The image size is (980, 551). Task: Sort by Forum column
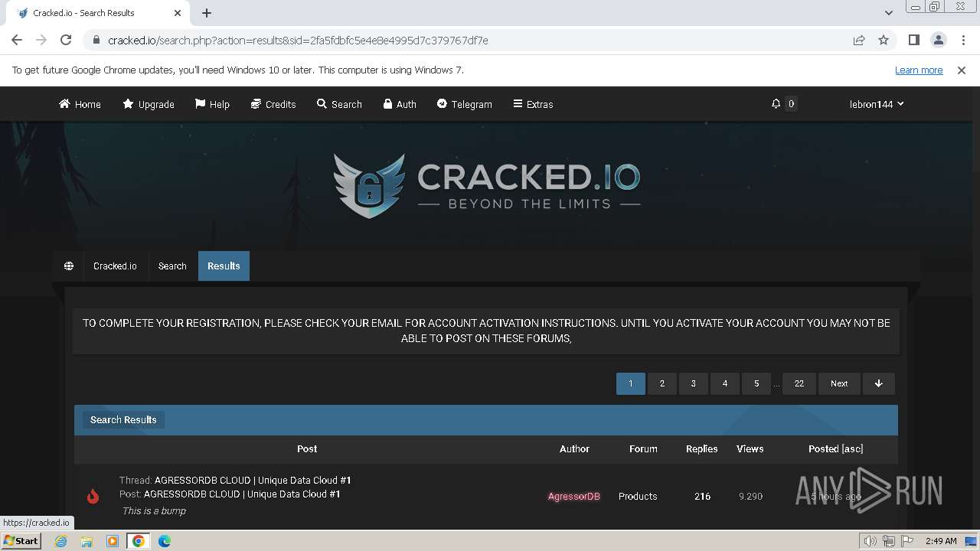643,449
